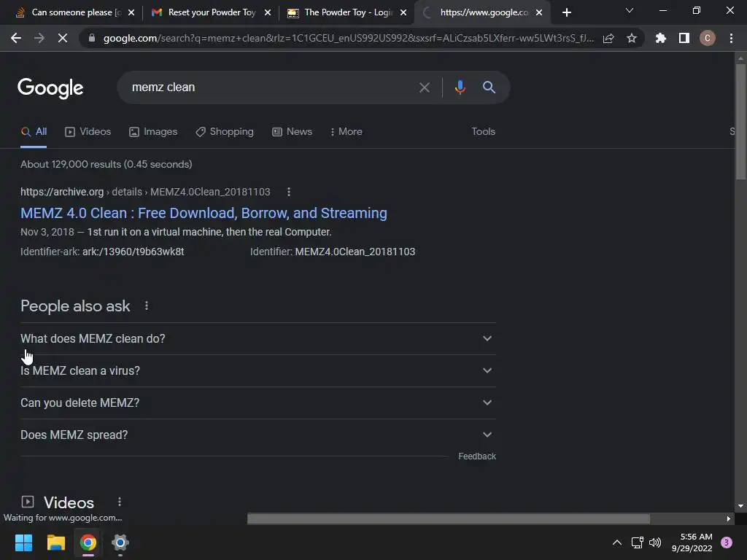Open the Extensions puzzle icon
This screenshot has width=747, height=560.
pyautogui.click(x=660, y=38)
